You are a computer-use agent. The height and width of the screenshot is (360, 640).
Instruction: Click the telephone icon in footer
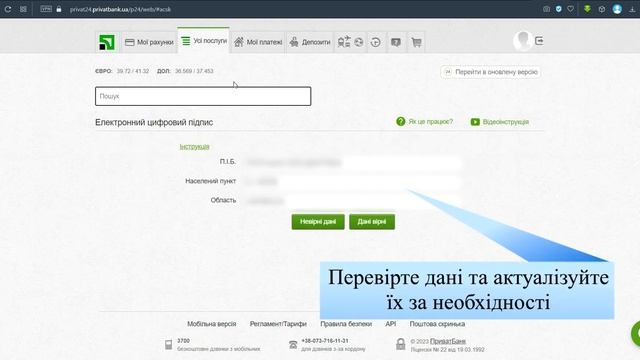pos(293,345)
